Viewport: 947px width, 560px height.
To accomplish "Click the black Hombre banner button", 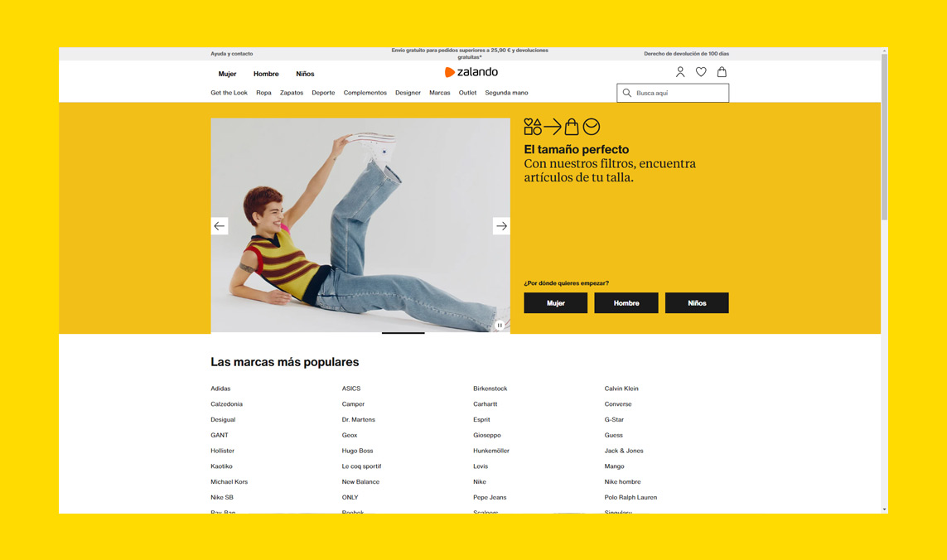I will click(626, 302).
